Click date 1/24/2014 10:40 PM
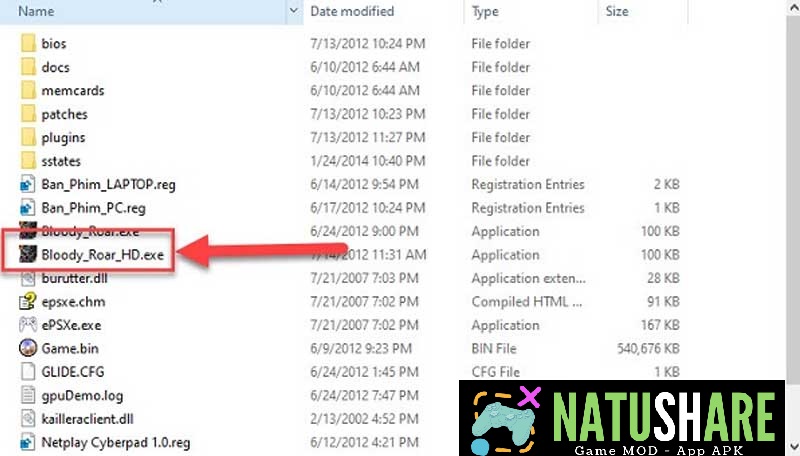The height and width of the screenshot is (456, 800). [x=367, y=161]
